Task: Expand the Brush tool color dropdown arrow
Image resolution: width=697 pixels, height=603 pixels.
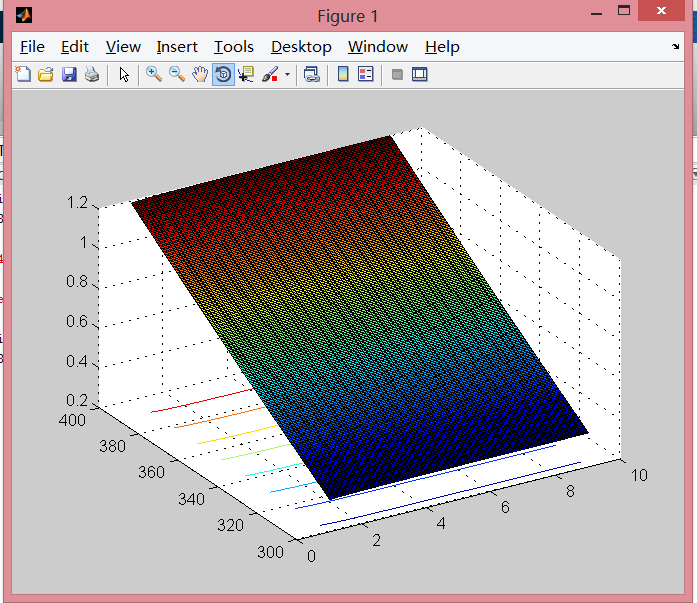Action: coord(288,74)
